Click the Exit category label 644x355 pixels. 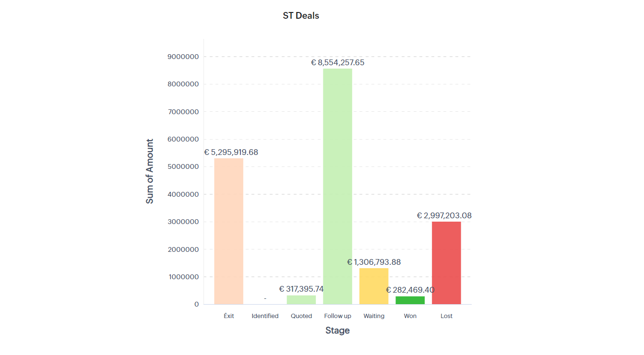[229, 316]
